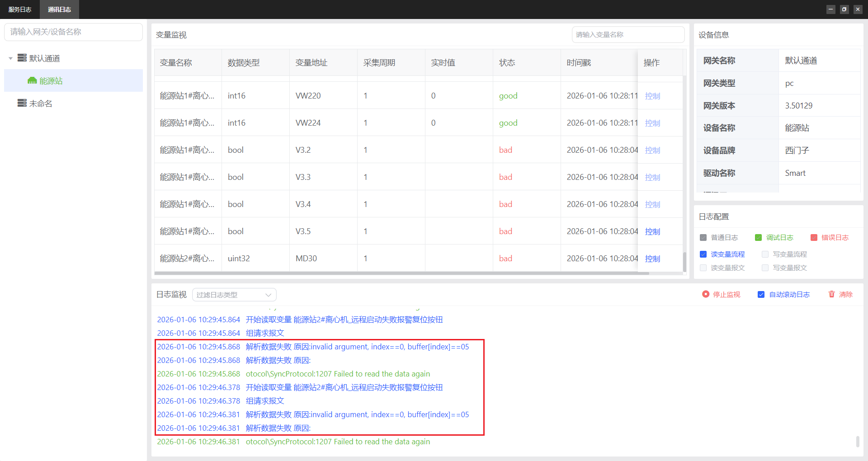
Task: Enable the 写变量流程 checkbox
Action: [x=765, y=254]
